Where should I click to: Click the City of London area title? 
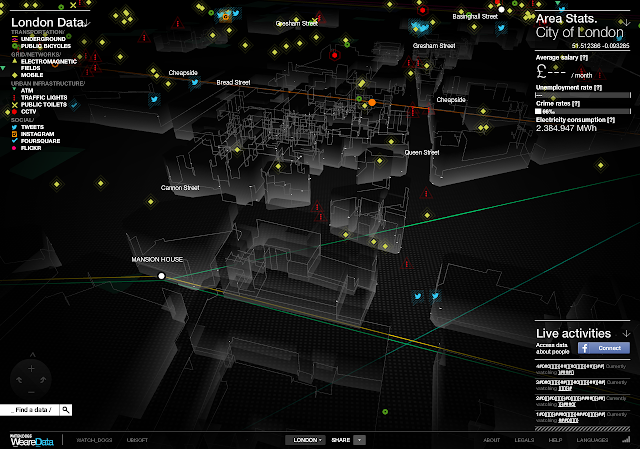(580, 33)
